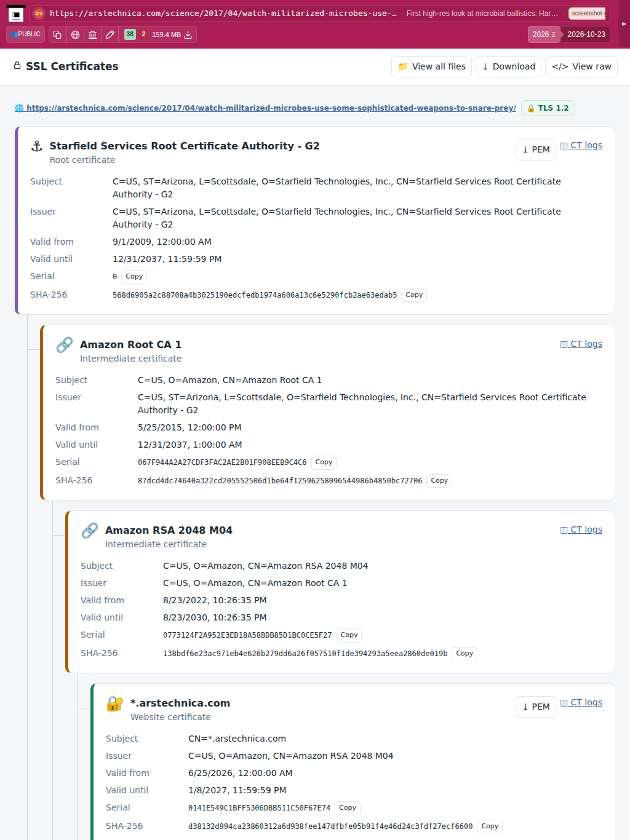Click the screenshot tag label in the header
Image resolution: width=630 pixels, height=840 pixels.
[588, 14]
